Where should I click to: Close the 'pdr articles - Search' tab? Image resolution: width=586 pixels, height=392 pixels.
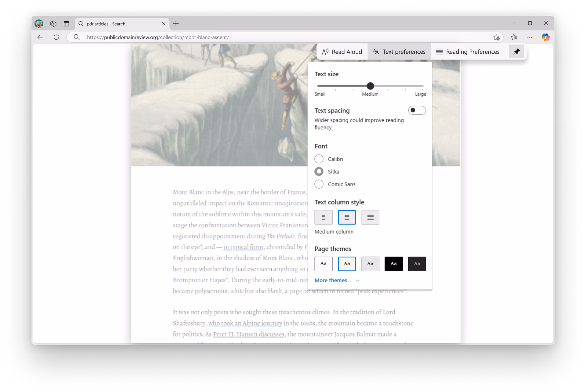tap(164, 23)
